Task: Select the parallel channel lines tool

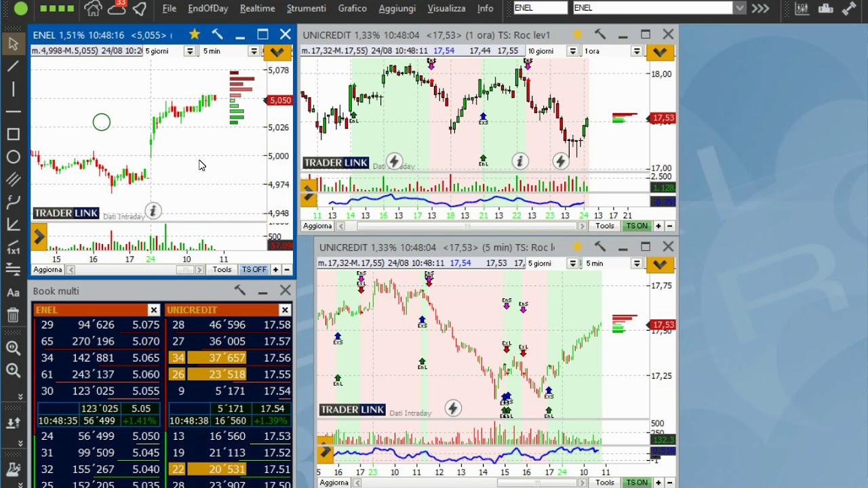Action: (13, 180)
